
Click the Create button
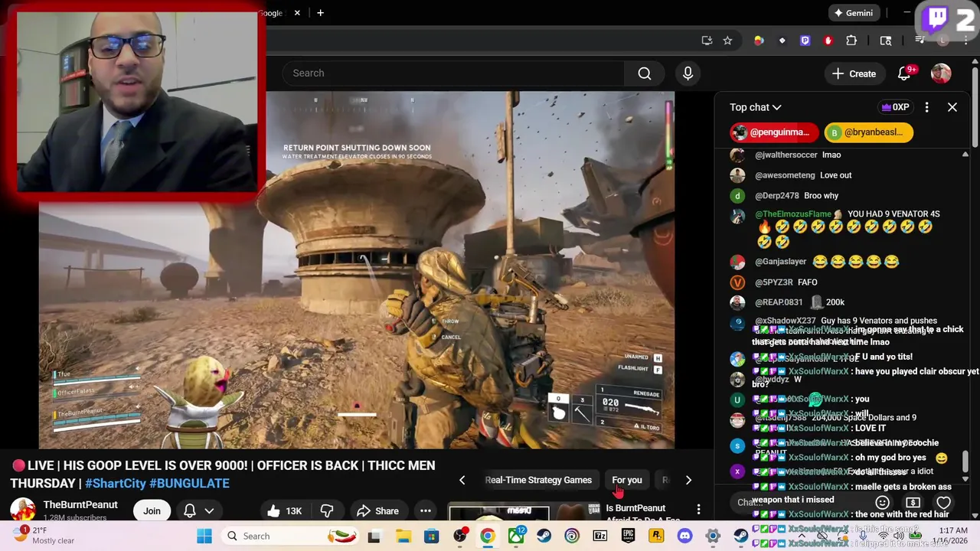coord(854,73)
